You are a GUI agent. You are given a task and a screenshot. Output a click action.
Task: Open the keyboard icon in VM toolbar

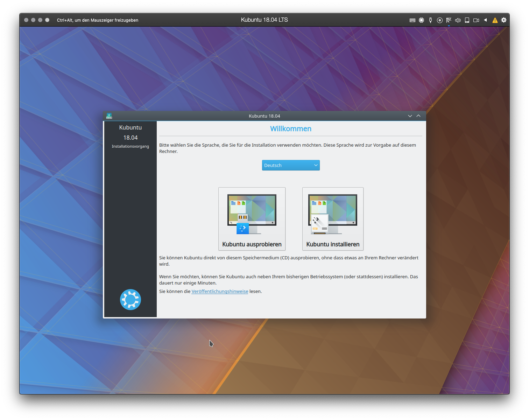tap(412, 20)
